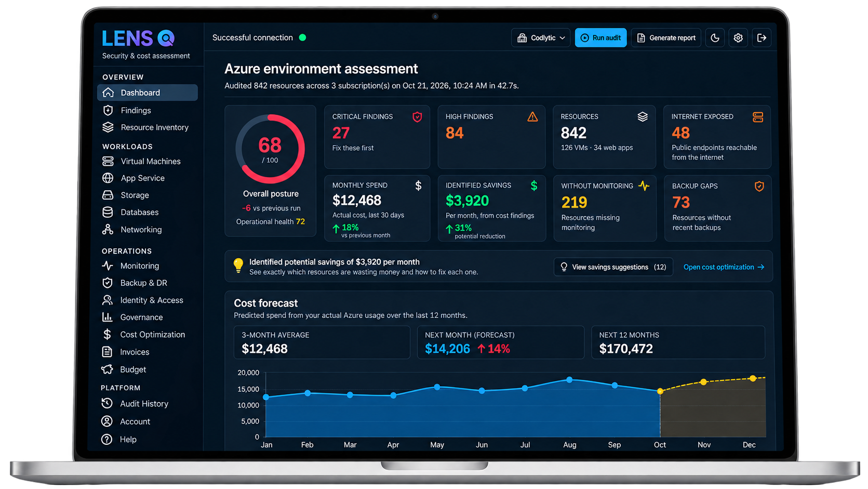868x489 pixels.
Task: Generate report button
Action: [666, 38]
